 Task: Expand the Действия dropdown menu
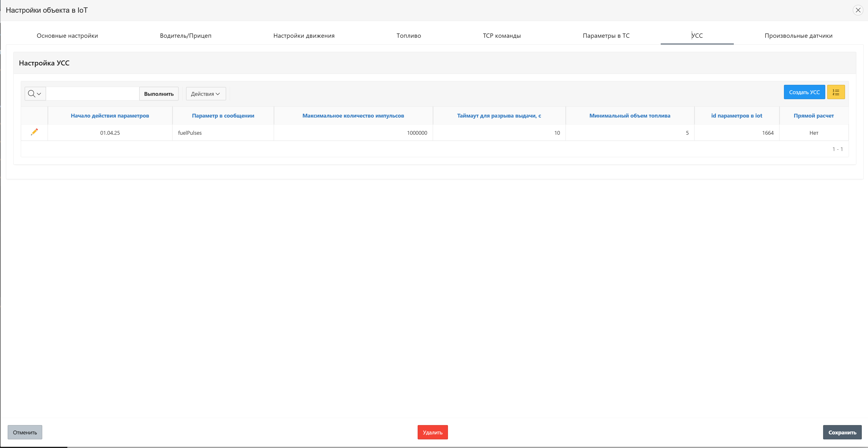tap(206, 94)
